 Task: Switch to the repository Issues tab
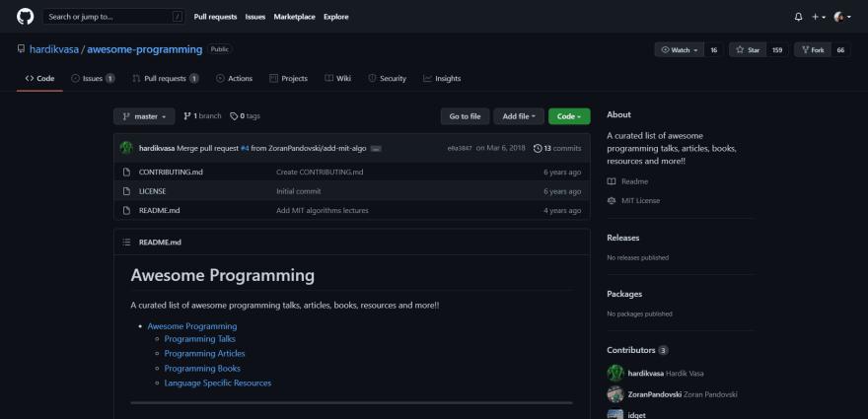point(93,79)
